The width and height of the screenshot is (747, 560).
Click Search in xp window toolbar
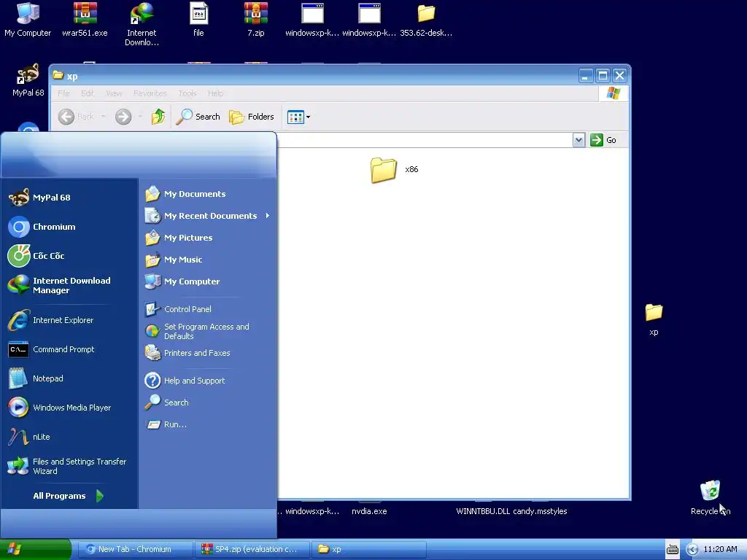198,117
